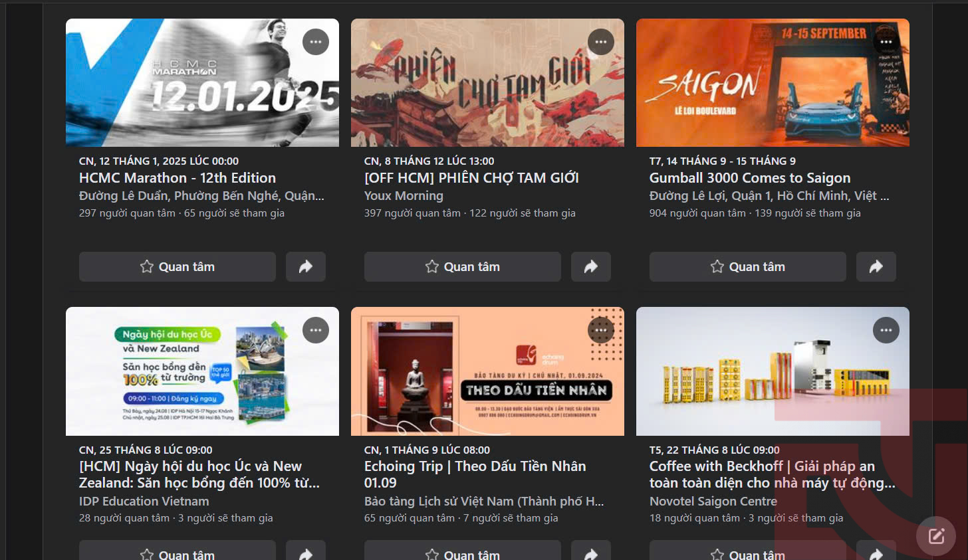
Task: Open more options on Coffee with Beckhoff card
Action: (886, 330)
